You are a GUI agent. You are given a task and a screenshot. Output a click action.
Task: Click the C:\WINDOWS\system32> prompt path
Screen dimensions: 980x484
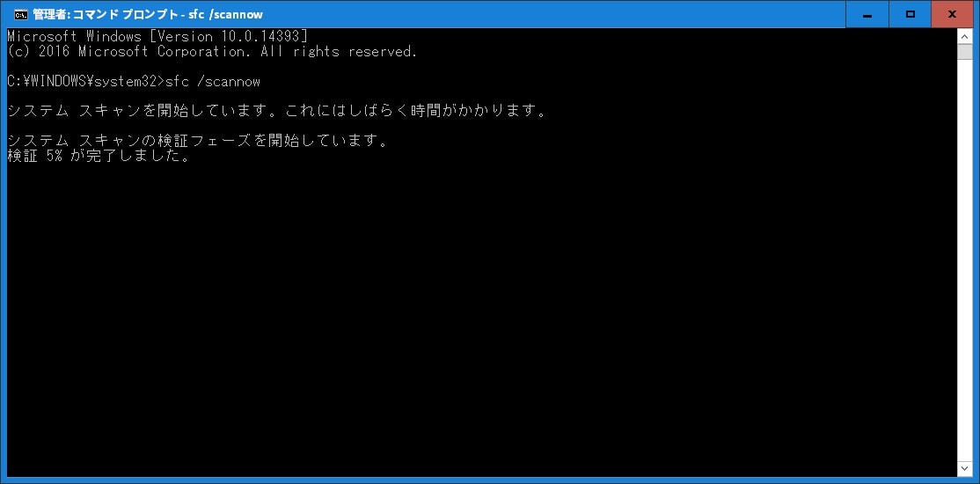85,81
